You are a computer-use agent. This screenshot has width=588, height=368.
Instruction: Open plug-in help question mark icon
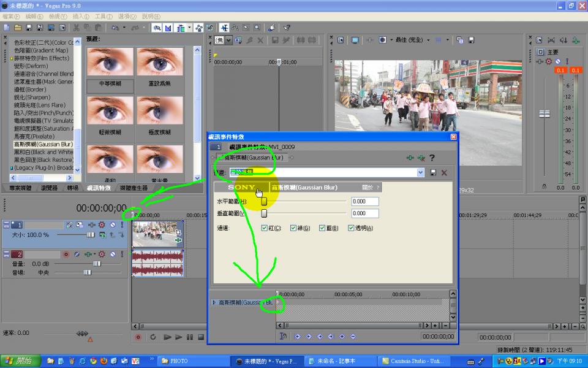pos(432,158)
